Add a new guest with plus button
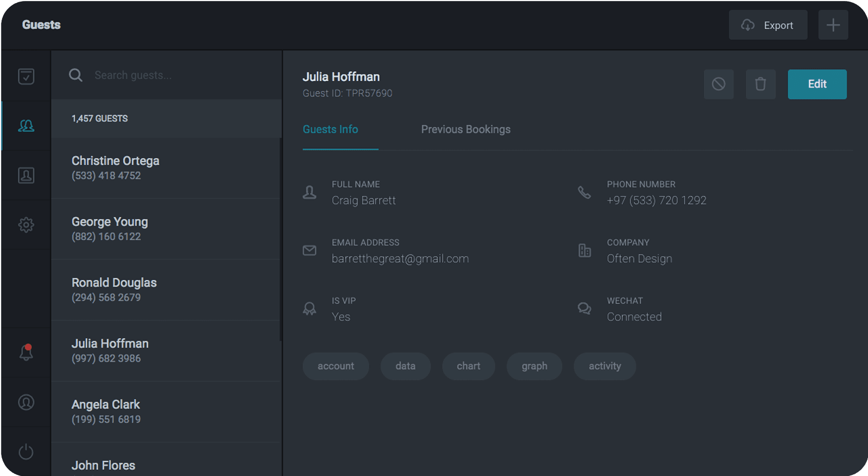The height and width of the screenshot is (476, 868). pyautogui.click(x=833, y=25)
